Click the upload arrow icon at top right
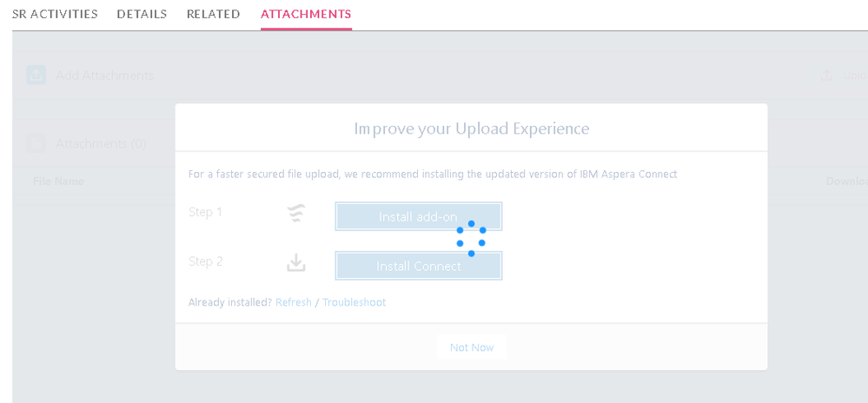Image resolution: width=868 pixels, height=403 pixels. (x=826, y=75)
